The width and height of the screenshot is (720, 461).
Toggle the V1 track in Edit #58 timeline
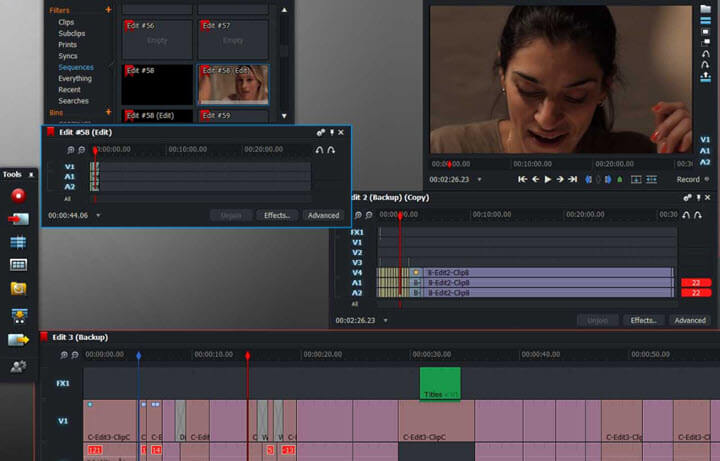pos(70,167)
